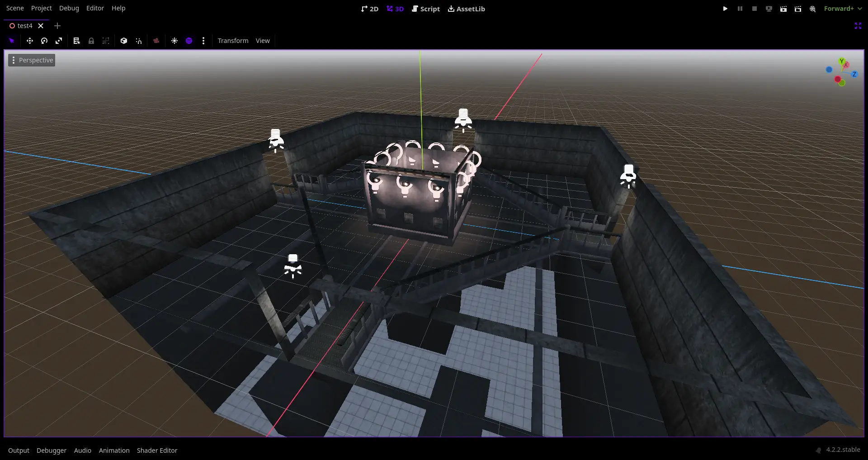The height and width of the screenshot is (460, 868).
Task: Select the light gizmo on the right wall
Action: click(x=628, y=176)
